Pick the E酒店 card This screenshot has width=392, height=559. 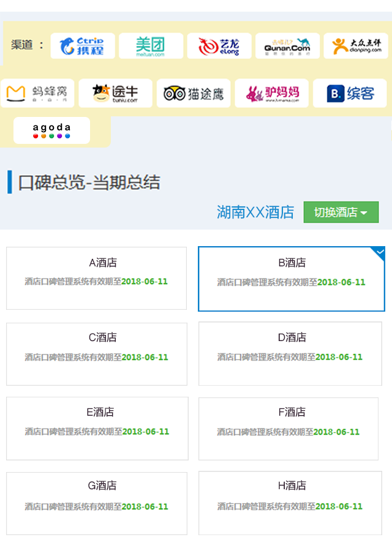[97, 429]
